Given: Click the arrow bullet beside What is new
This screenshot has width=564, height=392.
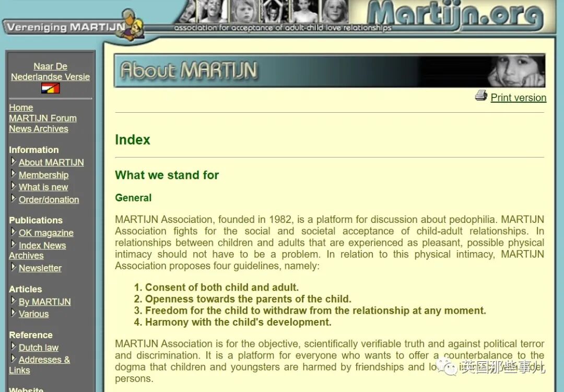Looking at the screenshot, I should tap(13, 186).
